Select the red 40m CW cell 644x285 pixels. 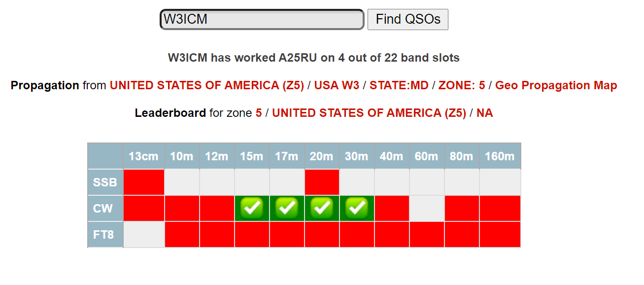point(392,209)
